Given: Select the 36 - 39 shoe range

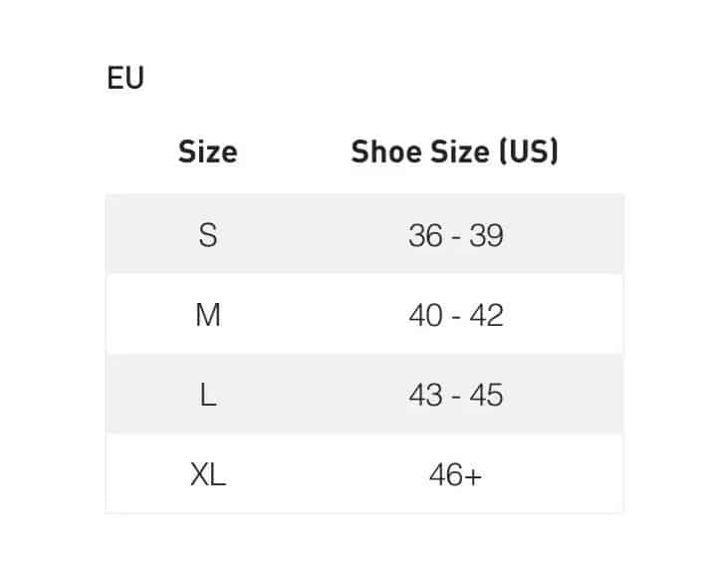Looking at the screenshot, I should click(x=455, y=235).
